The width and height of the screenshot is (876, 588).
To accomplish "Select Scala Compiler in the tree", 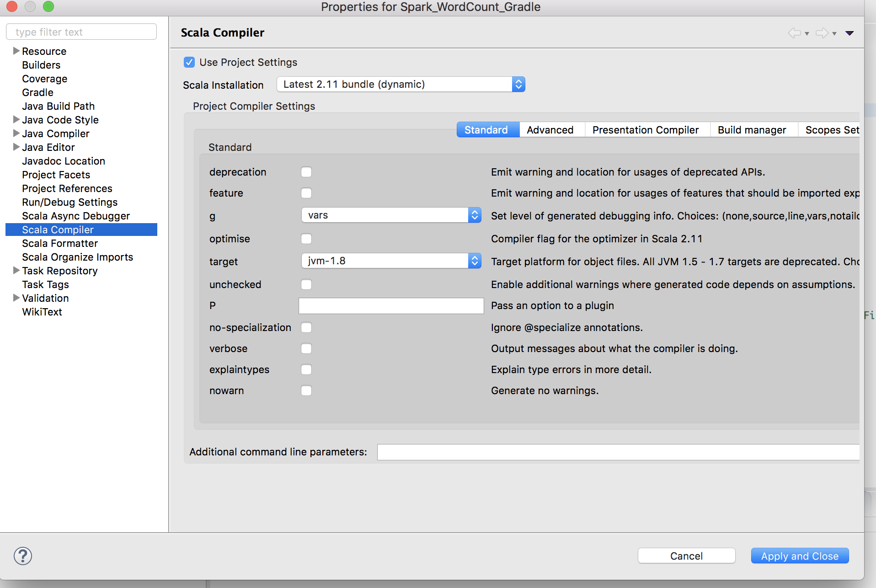I will [x=81, y=230].
